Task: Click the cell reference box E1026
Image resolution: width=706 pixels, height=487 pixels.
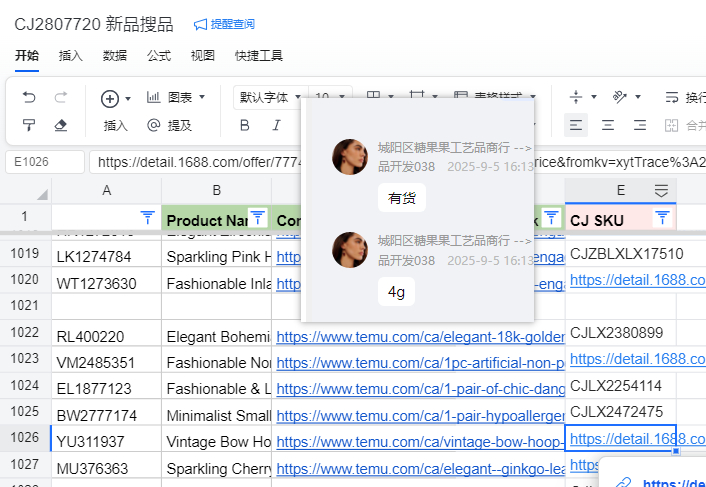Action: [45, 162]
